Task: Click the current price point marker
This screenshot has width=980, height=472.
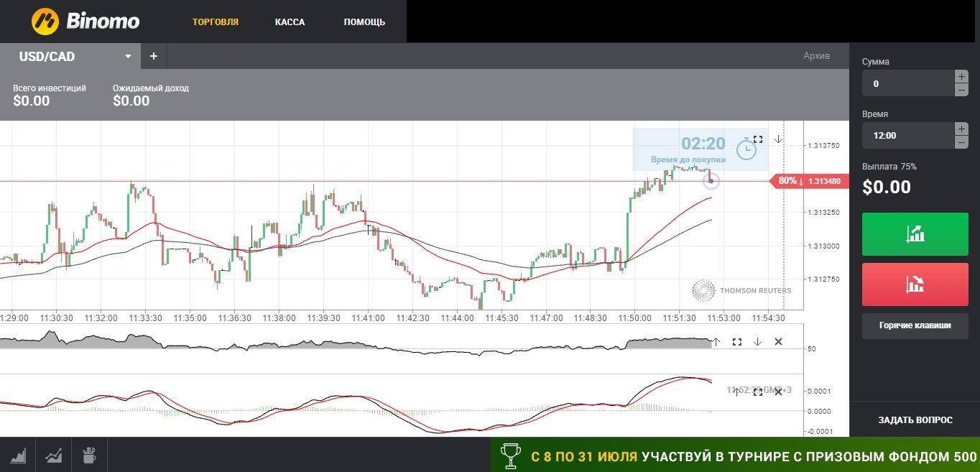Action: pos(711,181)
